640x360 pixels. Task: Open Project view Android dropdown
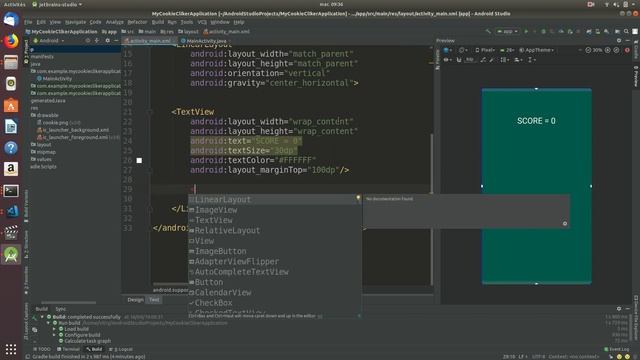pos(49,41)
